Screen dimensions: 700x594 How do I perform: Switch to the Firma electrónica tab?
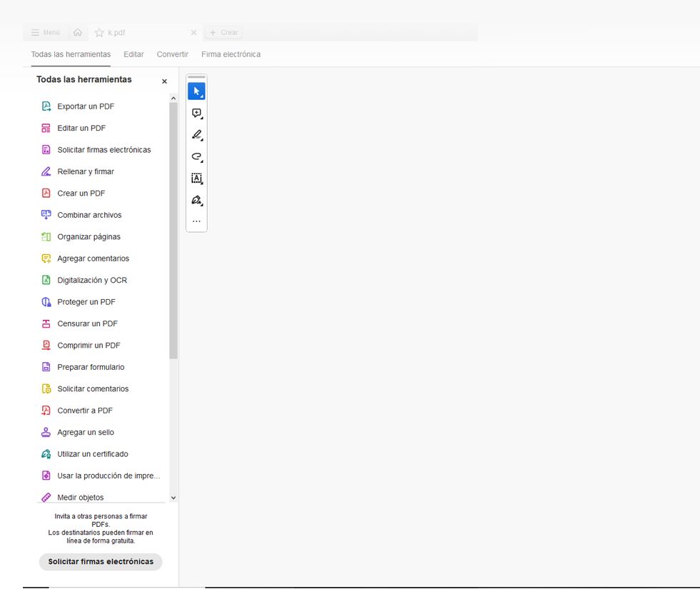coord(230,54)
